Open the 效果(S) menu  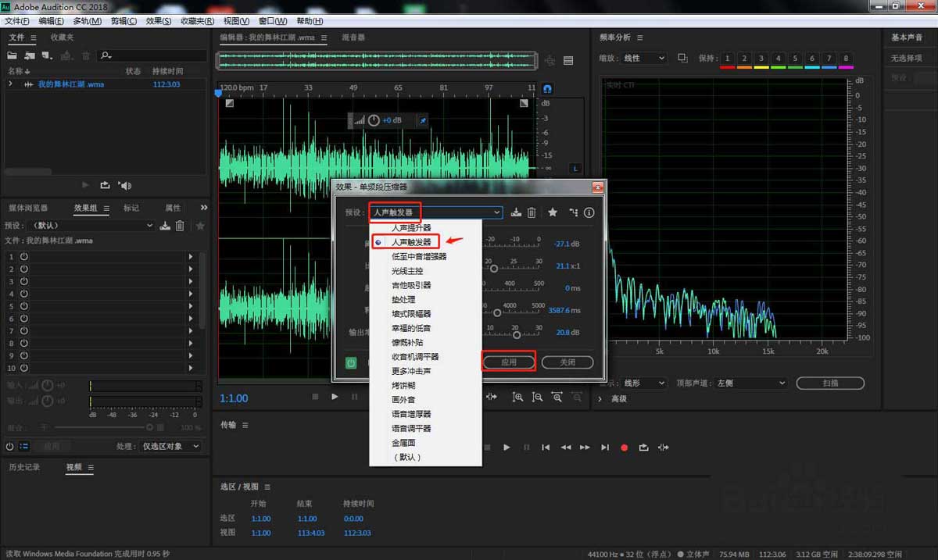tap(159, 21)
